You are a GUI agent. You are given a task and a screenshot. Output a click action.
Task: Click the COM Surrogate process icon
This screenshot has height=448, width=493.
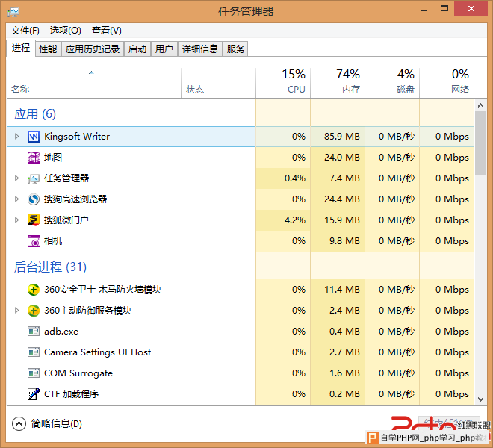click(x=34, y=373)
